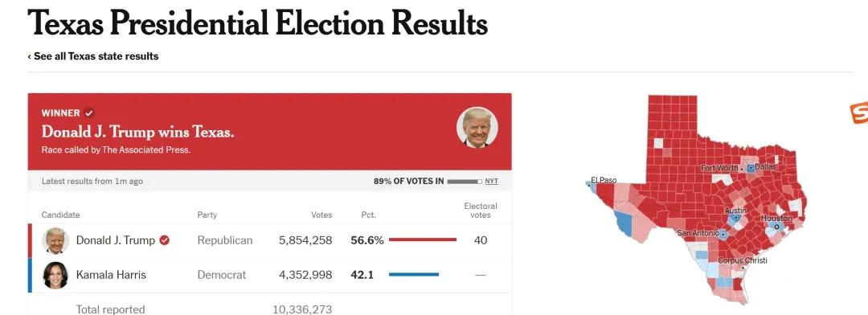Click the red checkmark next to Donald J. Trump
868x315 pixels.
pos(165,240)
